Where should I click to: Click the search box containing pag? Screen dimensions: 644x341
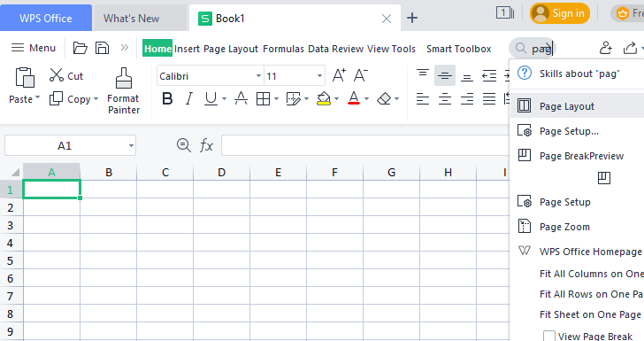[x=533, y=48]
